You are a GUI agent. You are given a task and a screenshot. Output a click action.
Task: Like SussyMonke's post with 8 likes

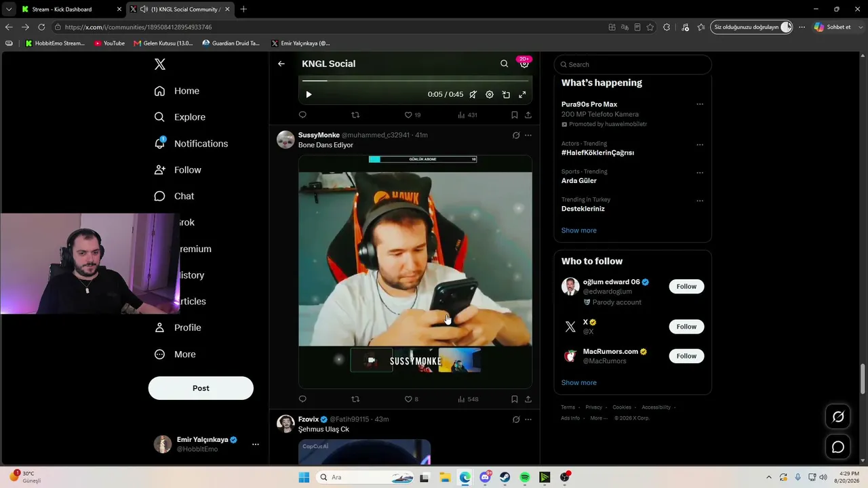(x=412, y=399)
